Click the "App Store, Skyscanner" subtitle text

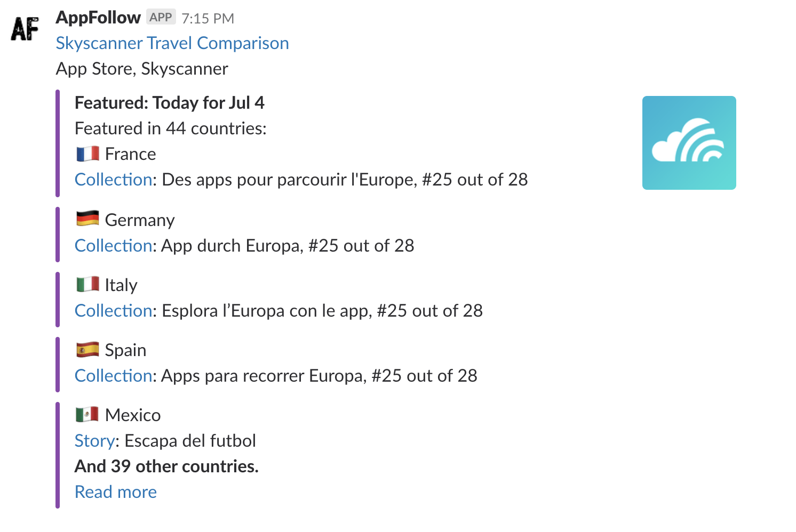click(142, 69)
